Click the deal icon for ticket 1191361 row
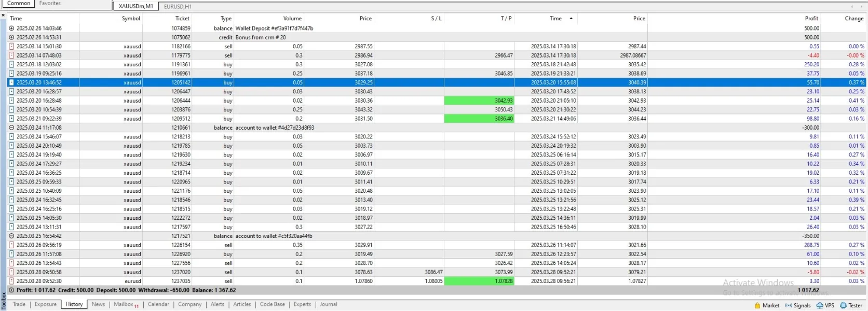 (11, 65)
